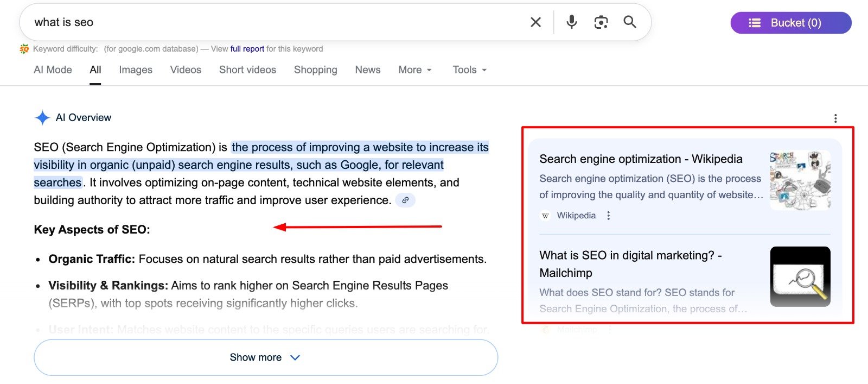Open Google Lens image search icon
Screen dimensions: 868x384
coord(601,22)
